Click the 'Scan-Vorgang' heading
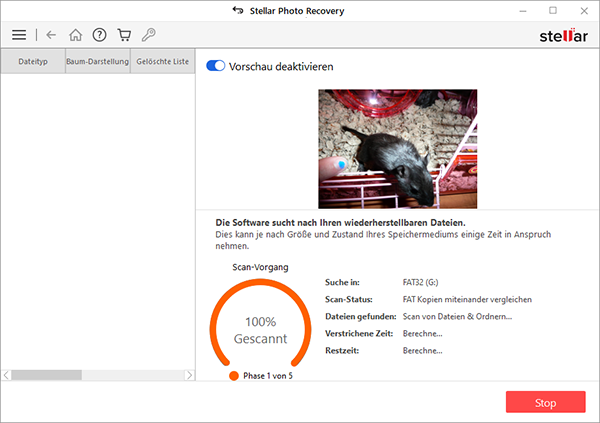Viewport: 600px width, 423px height. (260, 267)
